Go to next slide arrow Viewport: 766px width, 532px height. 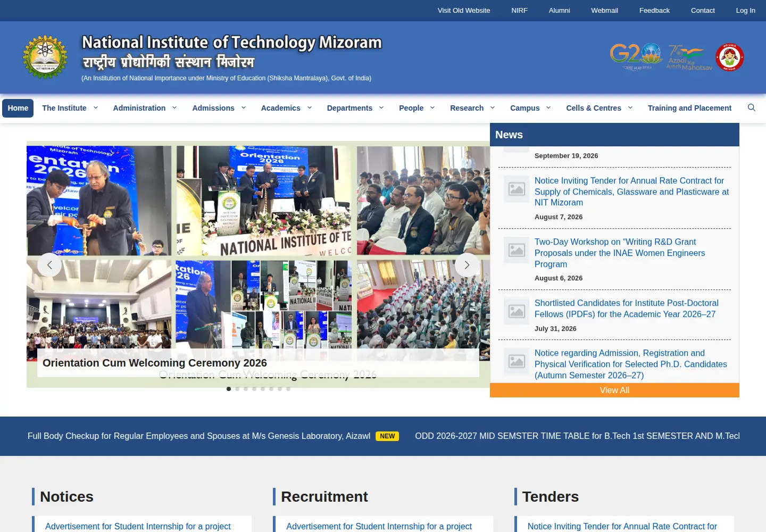point(467,265)
